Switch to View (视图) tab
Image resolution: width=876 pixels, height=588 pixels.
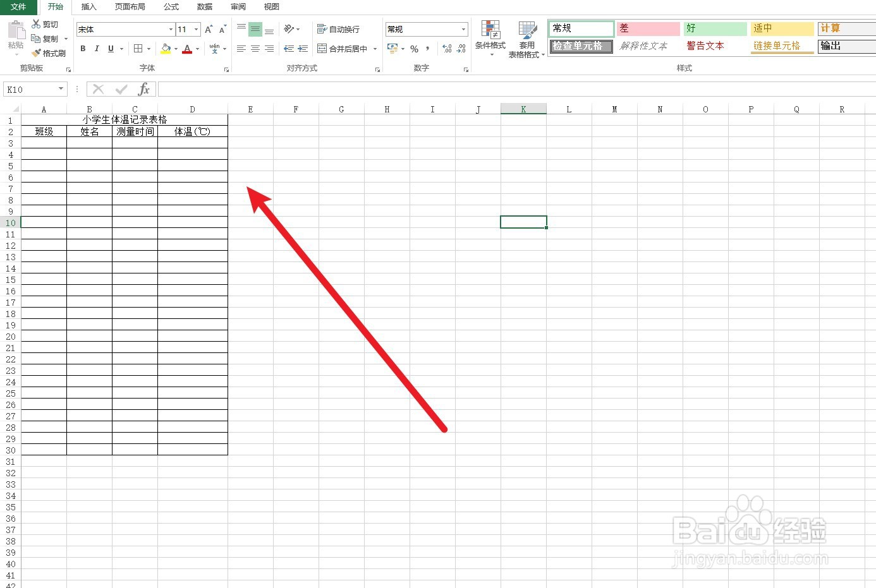(x=272, y=6)
